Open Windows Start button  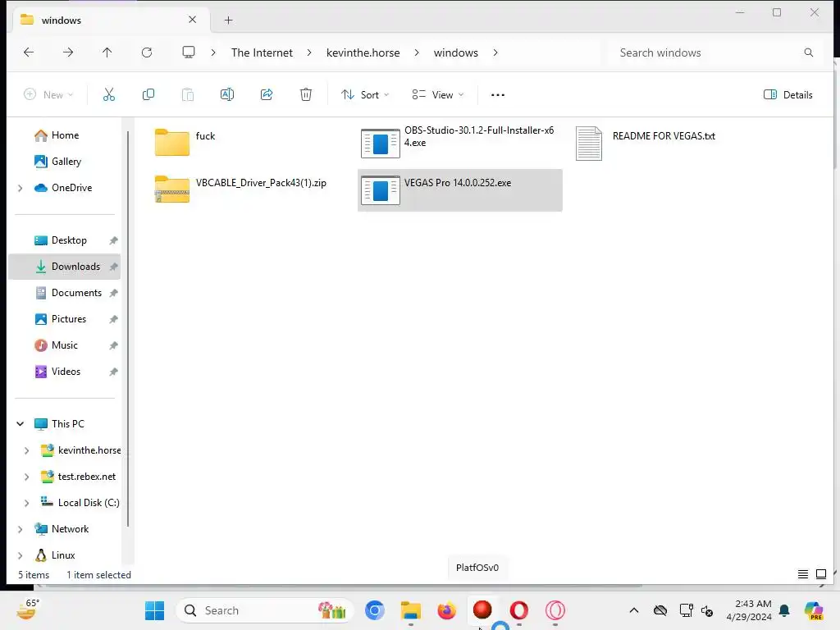click(155, 610)
